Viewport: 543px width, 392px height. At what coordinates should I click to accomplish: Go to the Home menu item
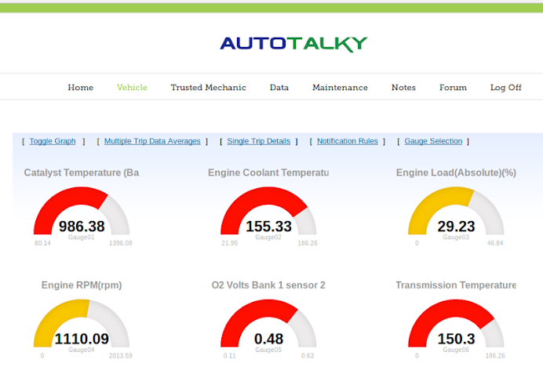[x=80, y=88]
